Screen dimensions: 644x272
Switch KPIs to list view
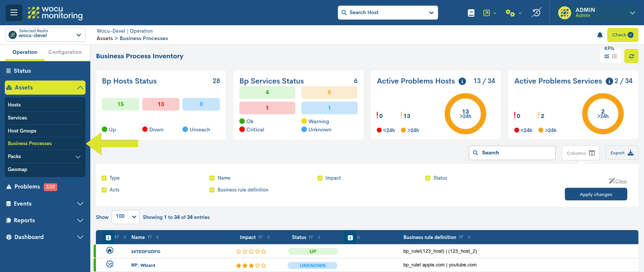coord(615,56)
